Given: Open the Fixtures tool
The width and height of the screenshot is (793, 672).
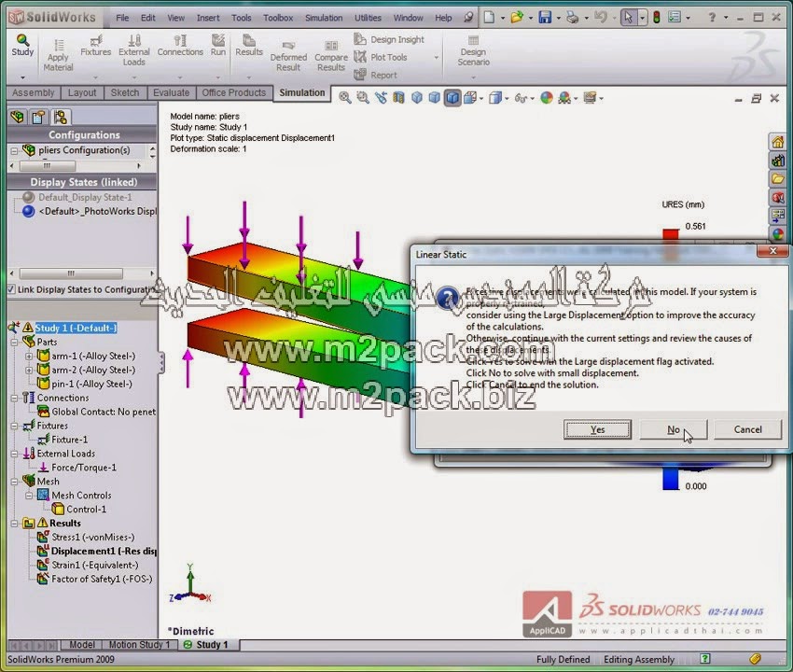Looking at the screenshot, I should coord(95,46).
